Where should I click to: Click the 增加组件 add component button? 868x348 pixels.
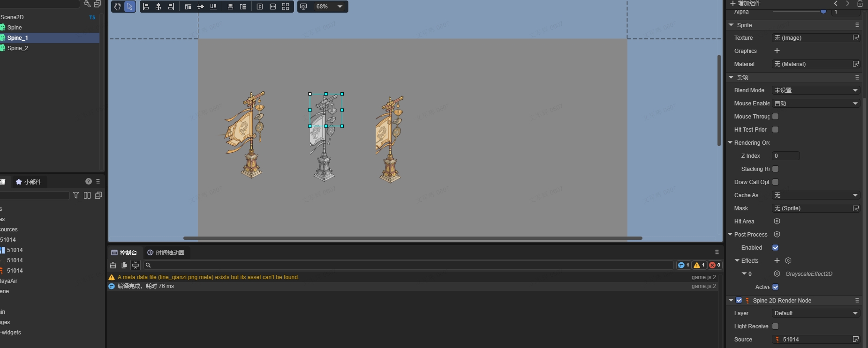[746, 3]
